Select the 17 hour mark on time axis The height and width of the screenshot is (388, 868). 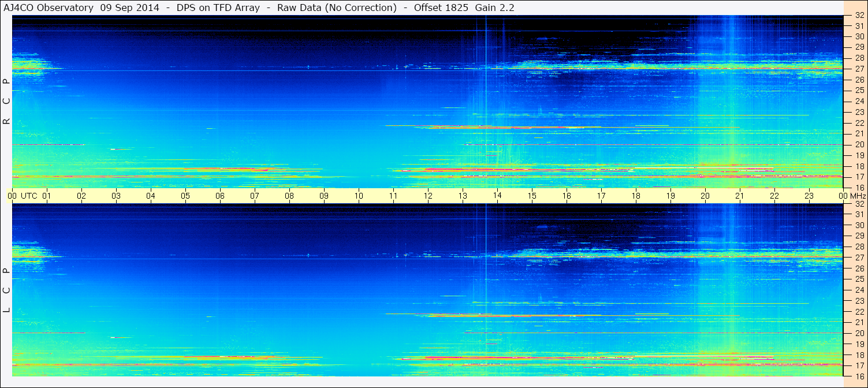[601, 196]
